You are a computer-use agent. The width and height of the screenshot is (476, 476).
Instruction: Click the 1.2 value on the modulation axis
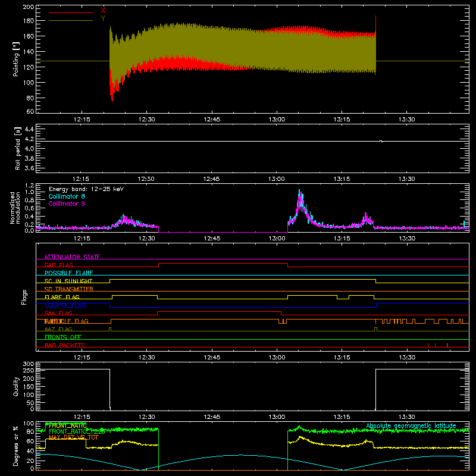pos(29,186)
